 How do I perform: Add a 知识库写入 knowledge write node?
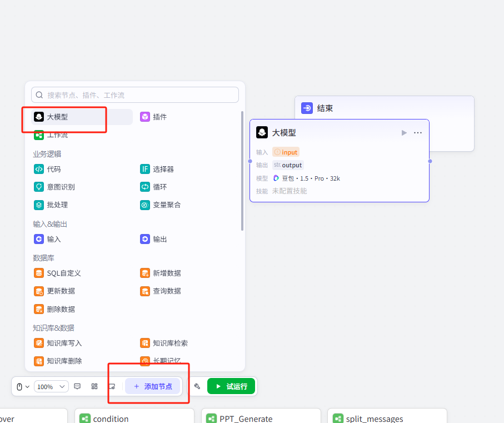click(58, 343)
